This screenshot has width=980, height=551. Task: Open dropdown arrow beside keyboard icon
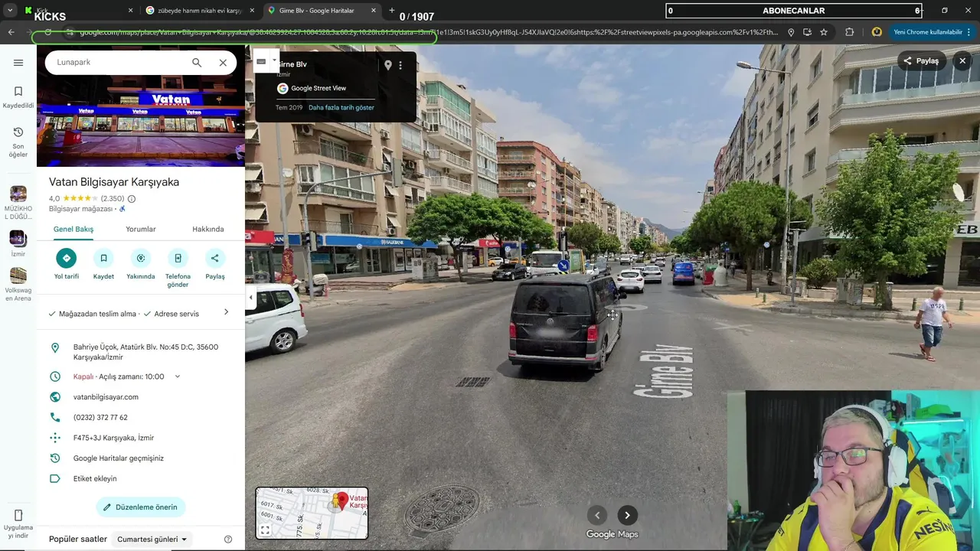[x=274, y=60]
